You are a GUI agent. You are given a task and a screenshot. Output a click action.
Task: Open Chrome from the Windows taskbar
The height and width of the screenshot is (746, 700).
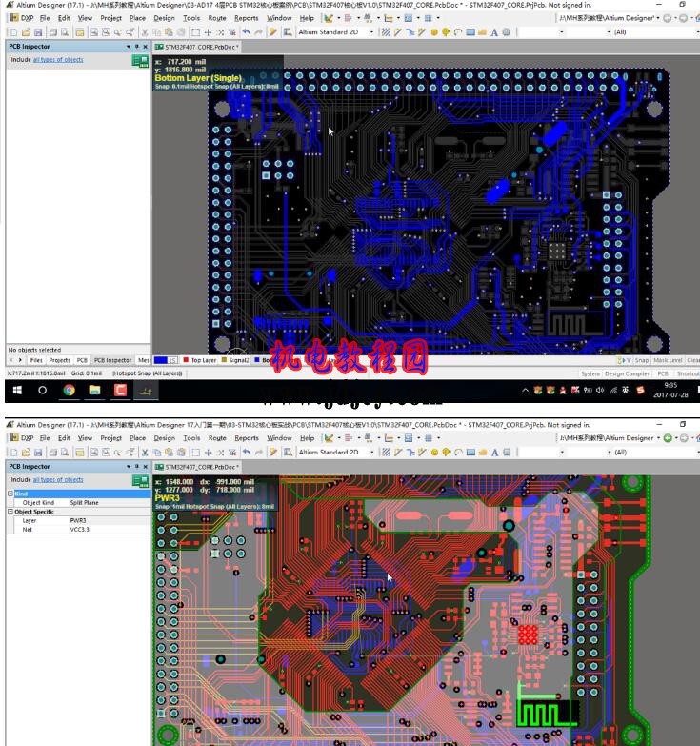69,390
